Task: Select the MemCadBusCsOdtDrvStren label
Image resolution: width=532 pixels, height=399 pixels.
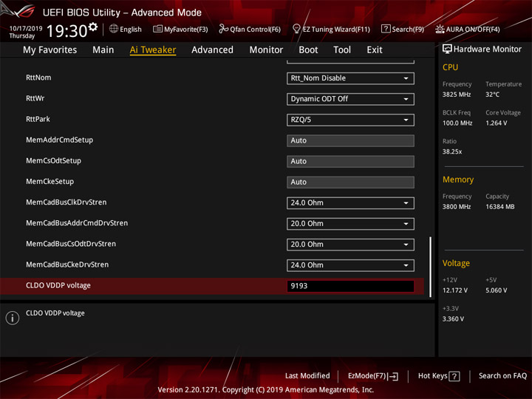Action: 71,244
